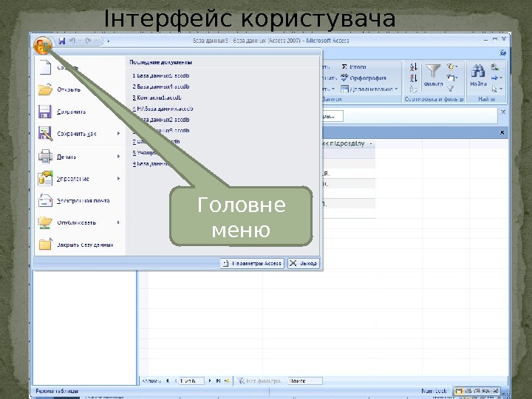This screenshot has height=399, width=532.
Task: Go to the previous record
Action: click(175, 381)
